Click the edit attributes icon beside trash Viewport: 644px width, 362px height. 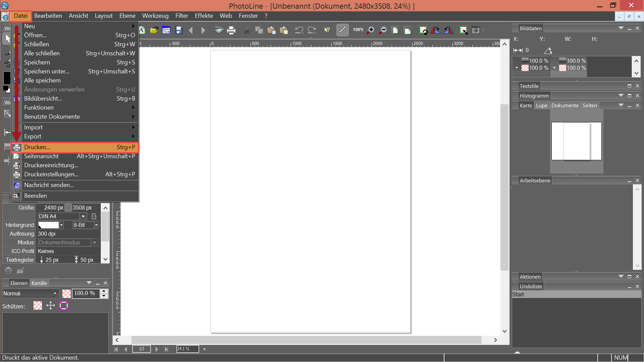pos(20,270)
